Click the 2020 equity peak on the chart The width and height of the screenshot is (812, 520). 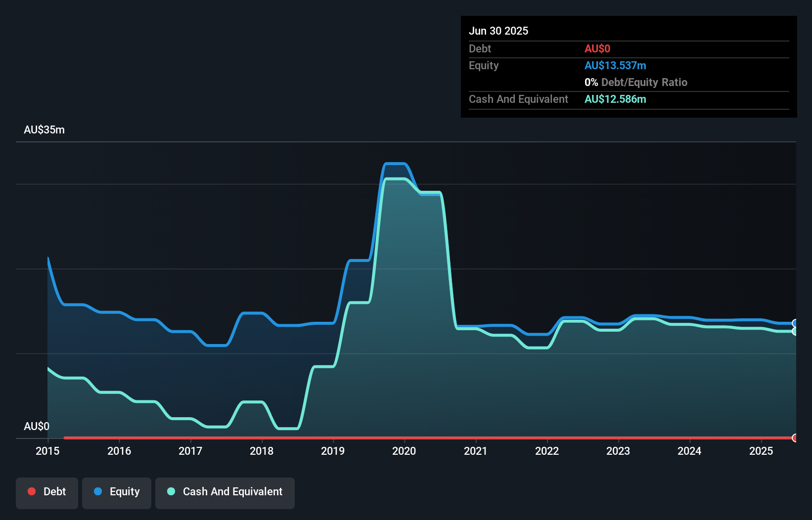coord(394,163)
